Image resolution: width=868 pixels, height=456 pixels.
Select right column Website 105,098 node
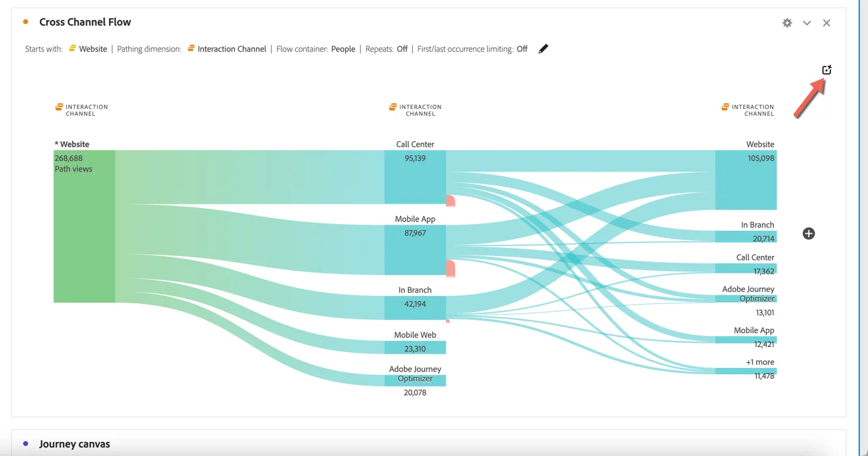(746, 180)
